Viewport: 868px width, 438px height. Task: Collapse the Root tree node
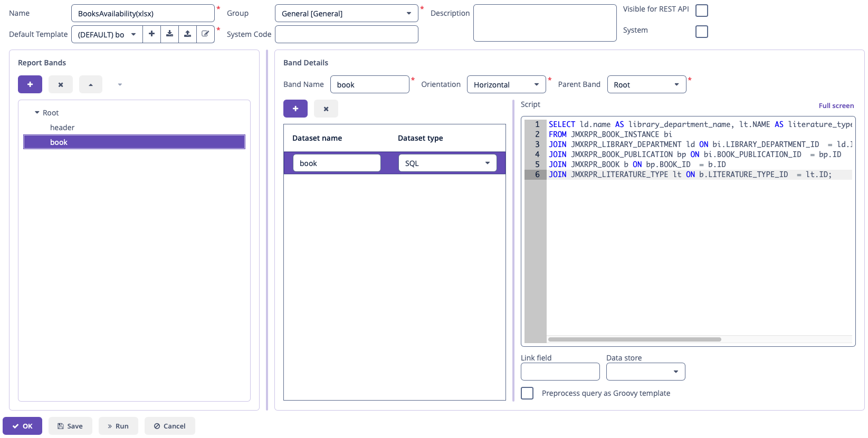37,112
